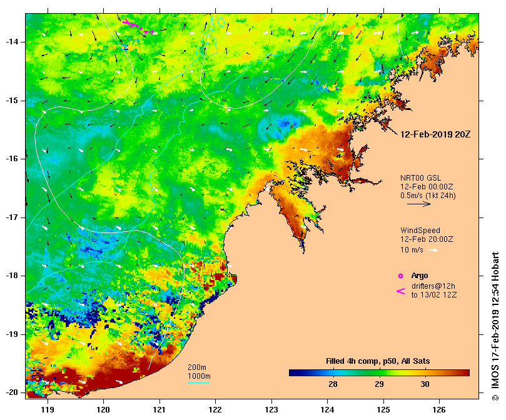The height and width of the screenshot is (420, 506).
Task: Click the magenta drifter arrowhead legend icon
Action: click(x=400, y=291)
